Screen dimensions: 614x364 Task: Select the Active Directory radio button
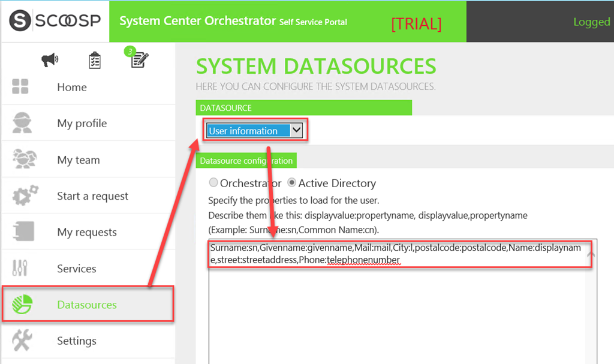292,183
